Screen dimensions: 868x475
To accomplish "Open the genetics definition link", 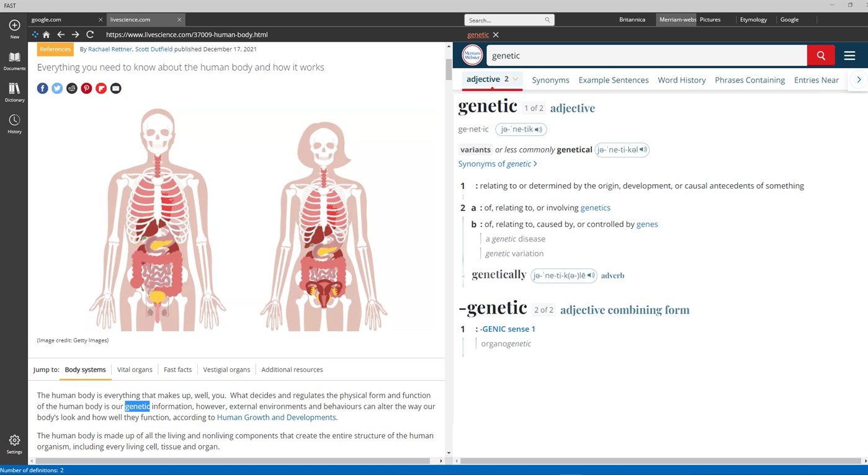I will [x=596, y=208].
